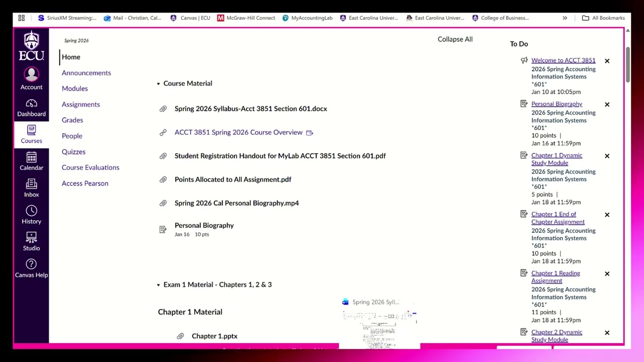
Task: Open Personal Biography assignment in module
Action: 204,226
